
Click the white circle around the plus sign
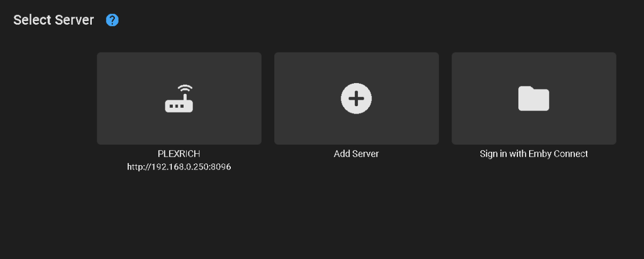click(x=346, y=92)
